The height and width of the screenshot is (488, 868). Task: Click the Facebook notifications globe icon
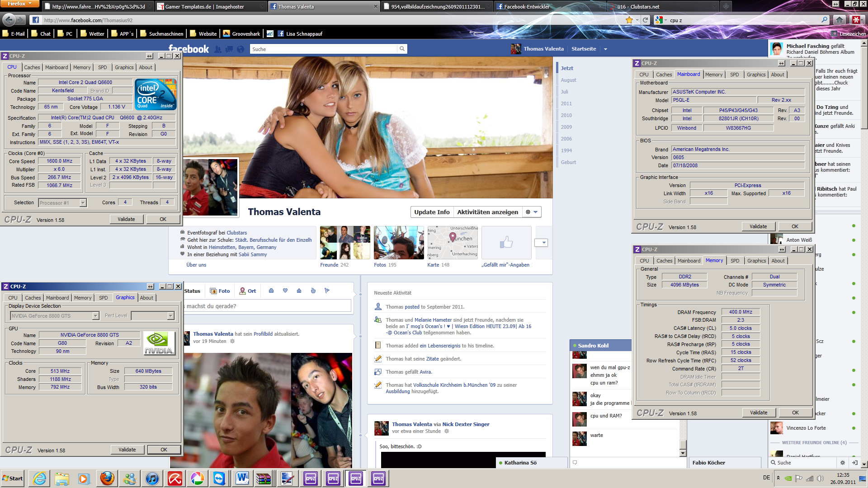tap(241, 49)
